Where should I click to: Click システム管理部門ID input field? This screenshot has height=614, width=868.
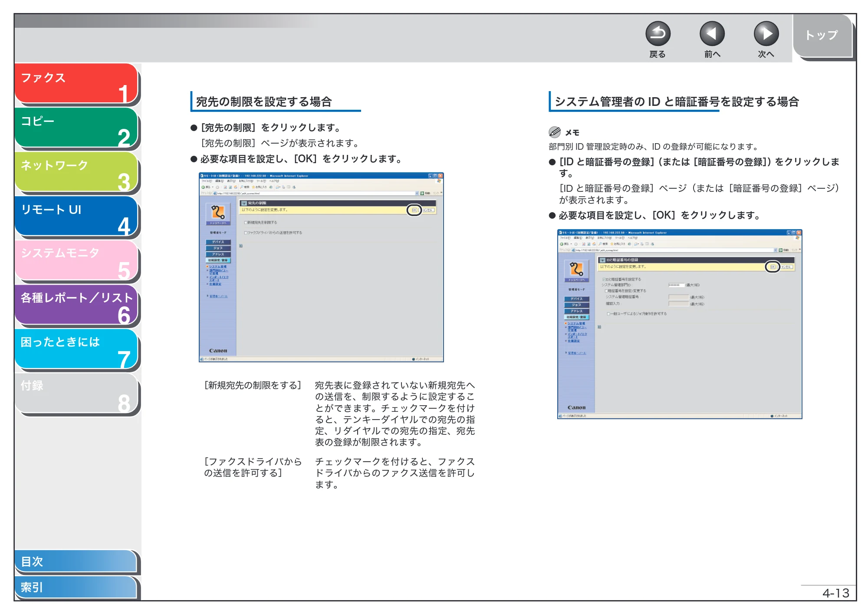676,285
